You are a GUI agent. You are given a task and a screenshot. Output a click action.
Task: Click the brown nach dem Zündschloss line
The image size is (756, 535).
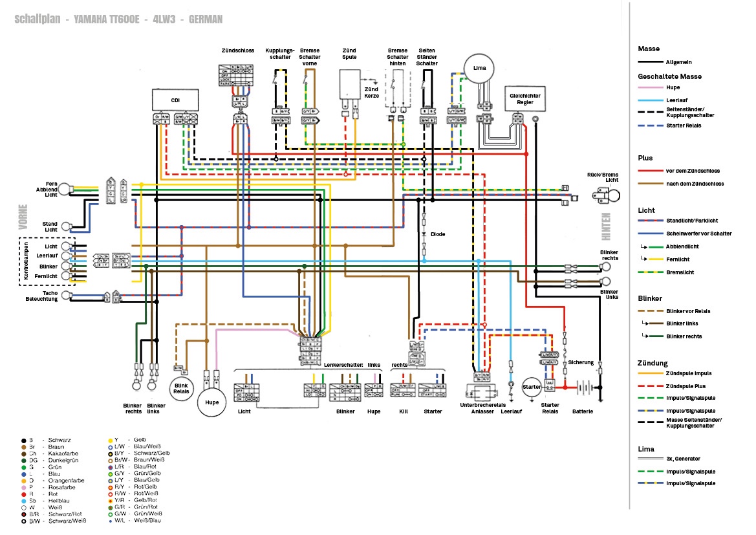click(650, 184)
